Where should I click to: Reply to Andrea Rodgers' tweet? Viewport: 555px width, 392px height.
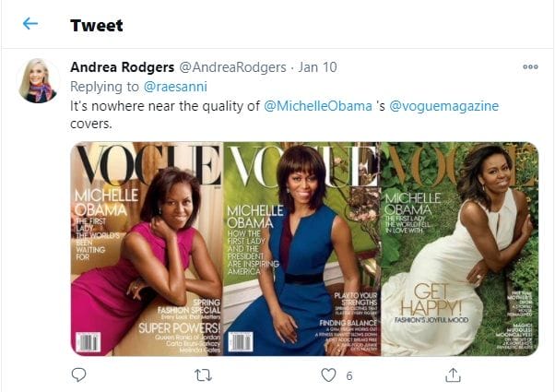pyautogui.click(x=78, y=374)
